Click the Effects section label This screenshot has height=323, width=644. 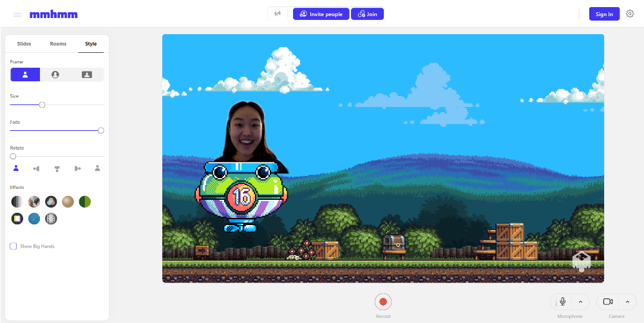17,188
